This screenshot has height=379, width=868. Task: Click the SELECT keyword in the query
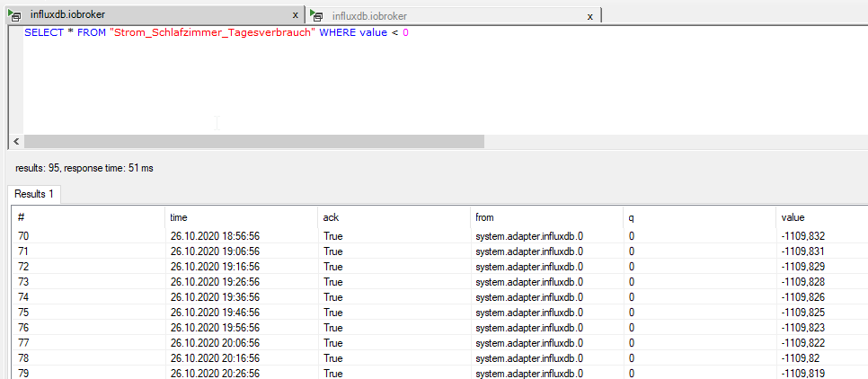44,32
